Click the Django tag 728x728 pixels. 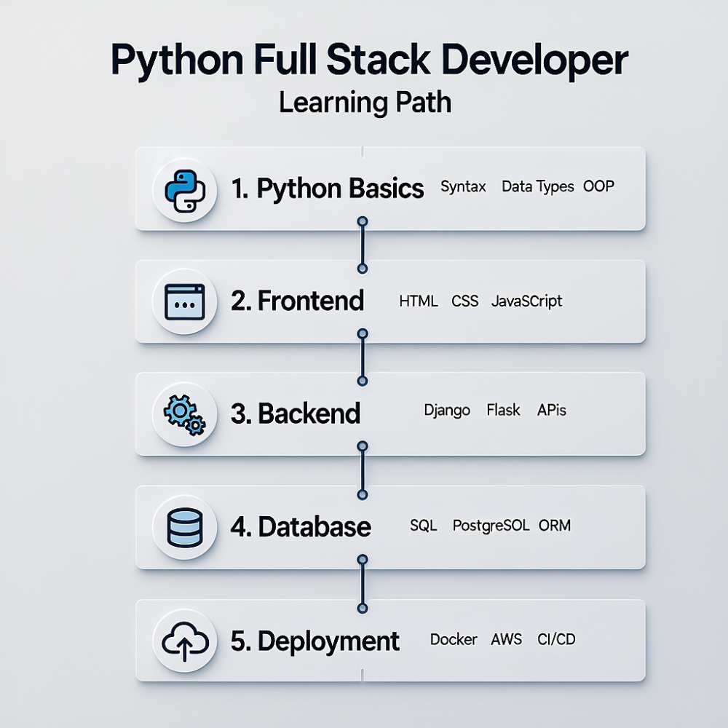point(446,411)
